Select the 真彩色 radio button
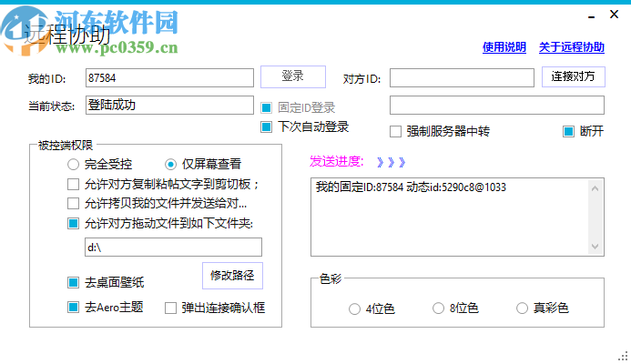 click(522, 308)
